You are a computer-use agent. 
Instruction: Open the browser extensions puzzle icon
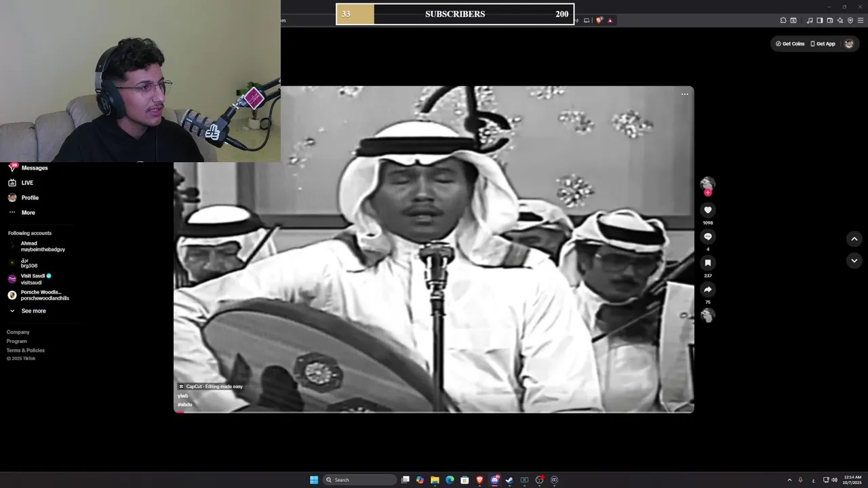click(783, 20)
